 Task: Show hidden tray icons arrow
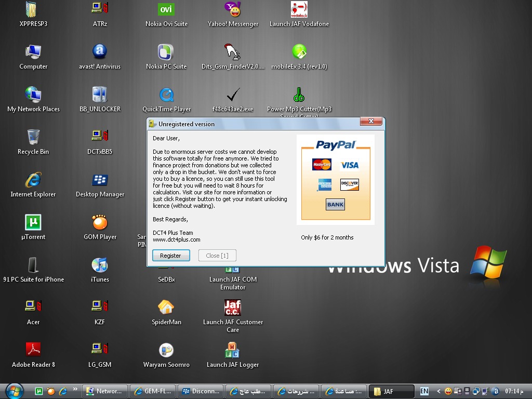pyautogui.click(x=438, y=391)
